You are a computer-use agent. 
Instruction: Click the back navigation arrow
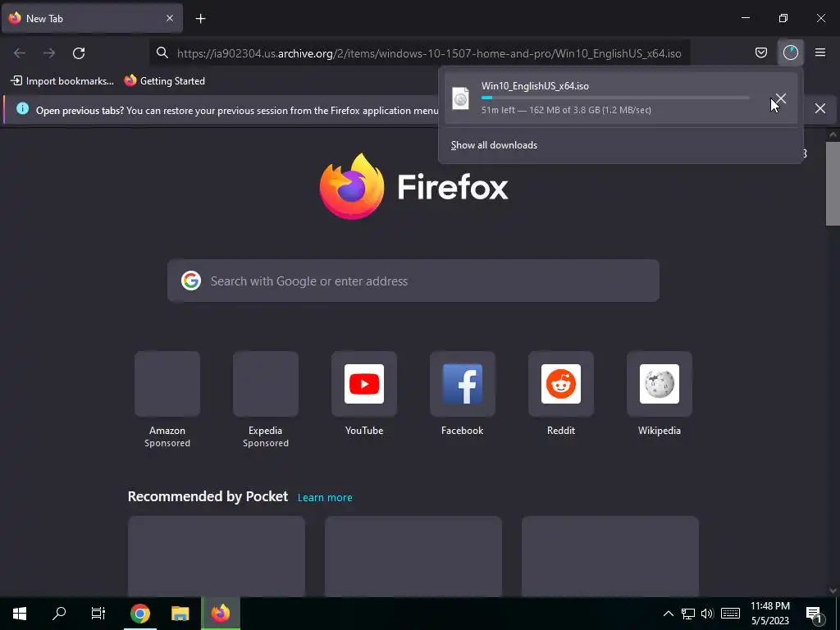tap(20, 53)
